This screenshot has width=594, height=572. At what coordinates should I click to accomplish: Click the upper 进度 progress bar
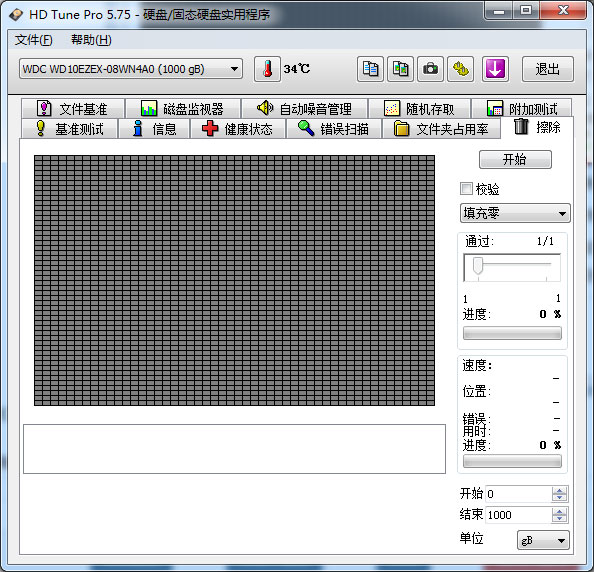click(512, 333)
